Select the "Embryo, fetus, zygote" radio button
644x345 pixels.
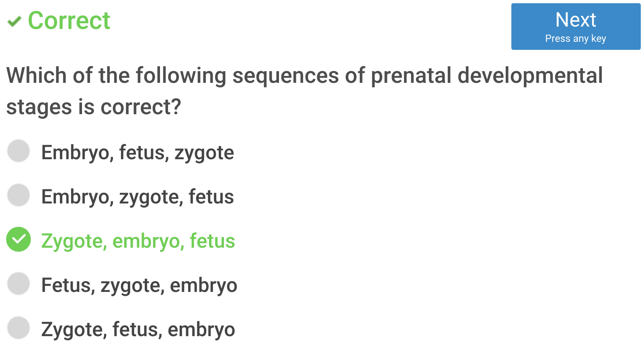coord(18,151)
